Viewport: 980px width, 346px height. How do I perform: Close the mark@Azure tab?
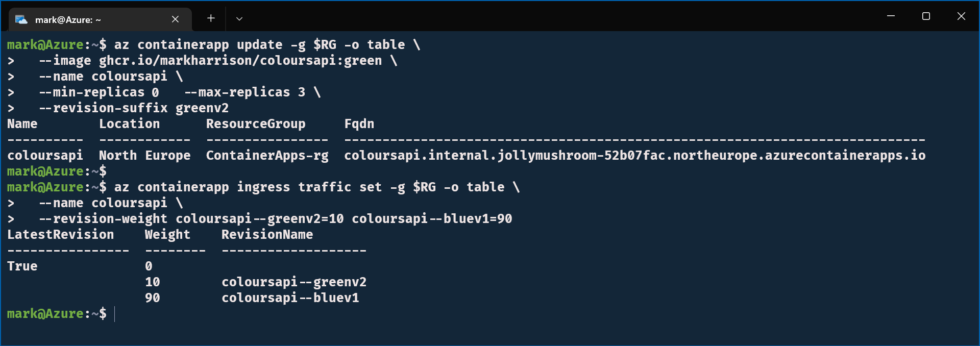click(175, 19)
